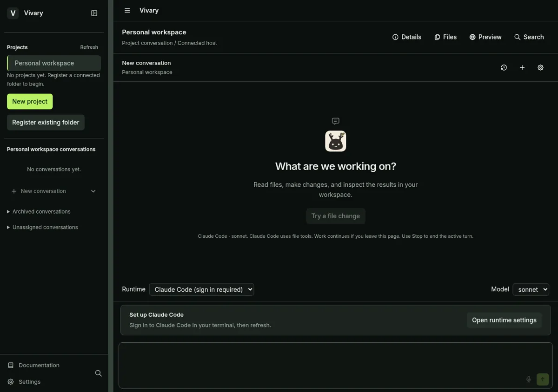Click 'Personal workspace conversations' heading
This screenshot has height=392, width=558.
coord(51,149)
